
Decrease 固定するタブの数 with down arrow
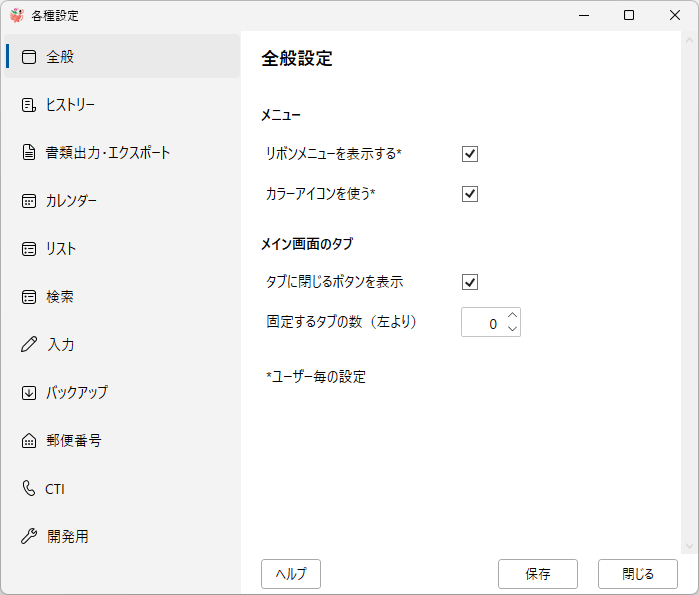(512, 329)
